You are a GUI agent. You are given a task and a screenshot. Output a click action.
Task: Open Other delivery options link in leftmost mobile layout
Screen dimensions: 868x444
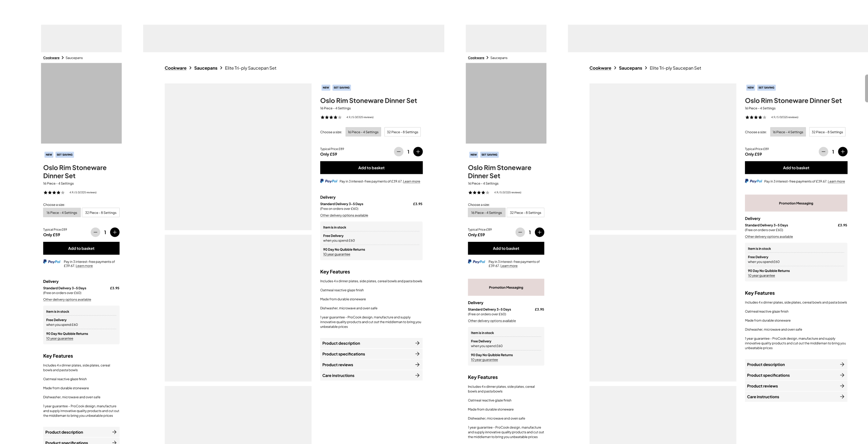click(x=67, y=300)
